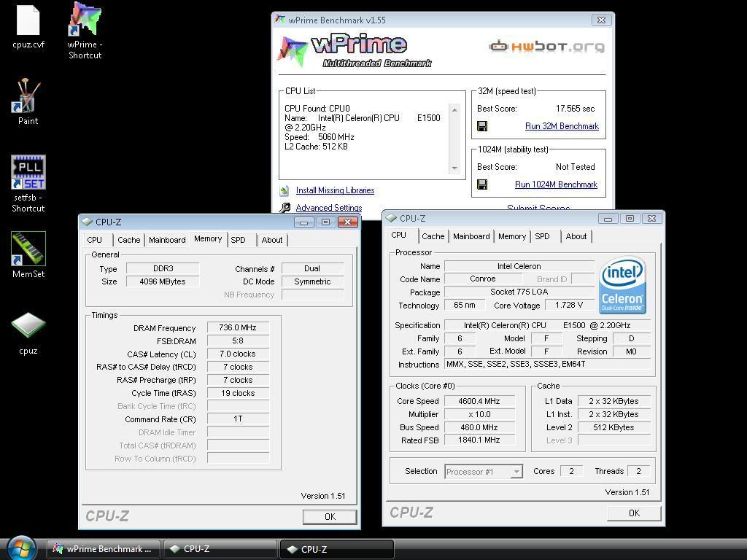Screen dimensions: 747x560
Task: Switch to Cache tab in Memory CPU-Z window
Action: (128, 240)
